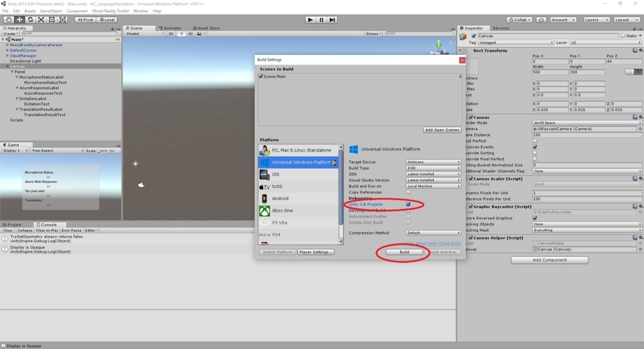The height and width of the screenshot is (349, 644).
Task: Select the Hand tool in toolbar
Action: click(8, 19)
